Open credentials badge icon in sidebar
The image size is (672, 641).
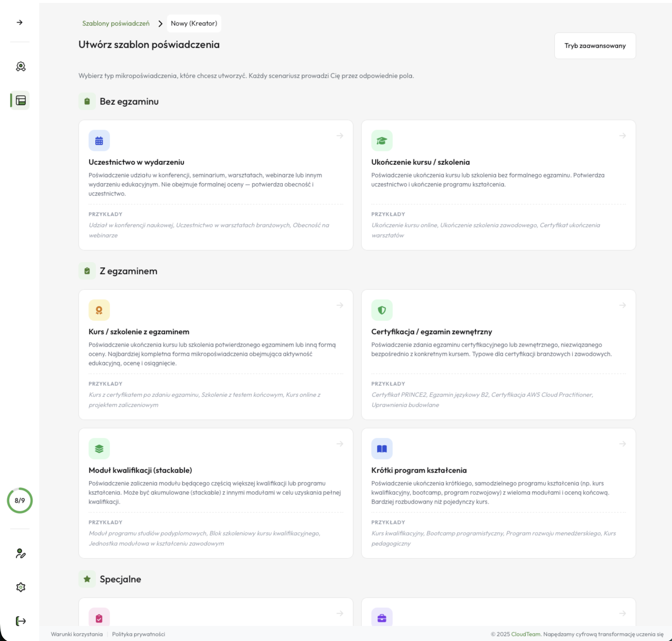pos(21,66)
